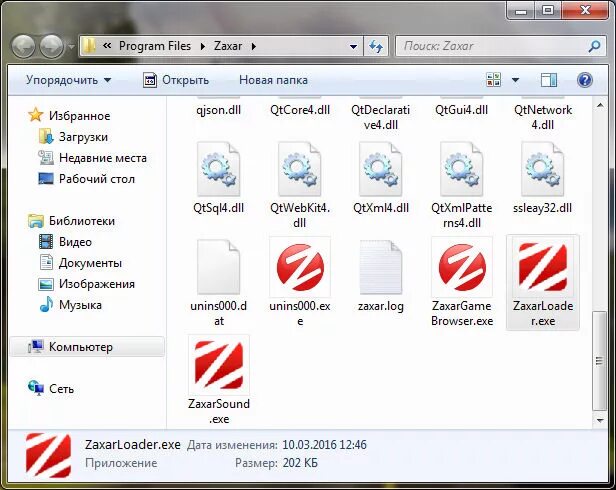Image resolution: width=616 pixels, height=490 pixels.
Task: Click the Новая папка button
Action: click(x=273, y=80)
